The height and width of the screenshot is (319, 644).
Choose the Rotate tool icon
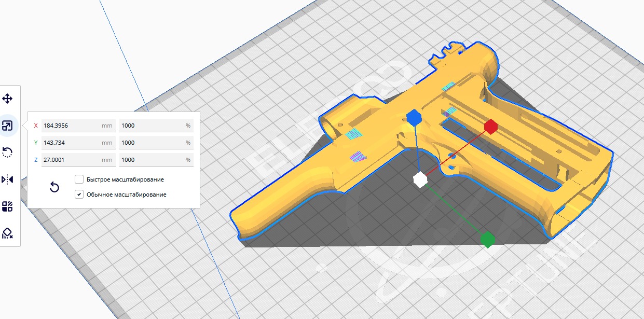coord(8,152)
